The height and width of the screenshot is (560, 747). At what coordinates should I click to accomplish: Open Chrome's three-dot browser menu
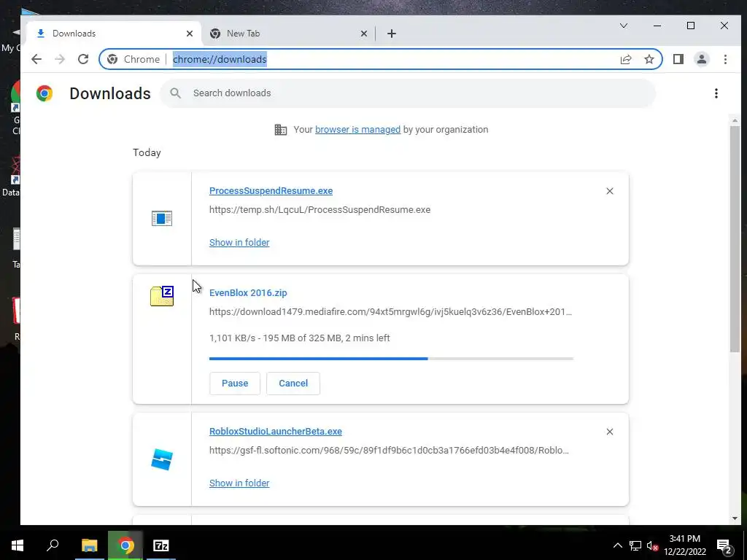tap(725, 59)
